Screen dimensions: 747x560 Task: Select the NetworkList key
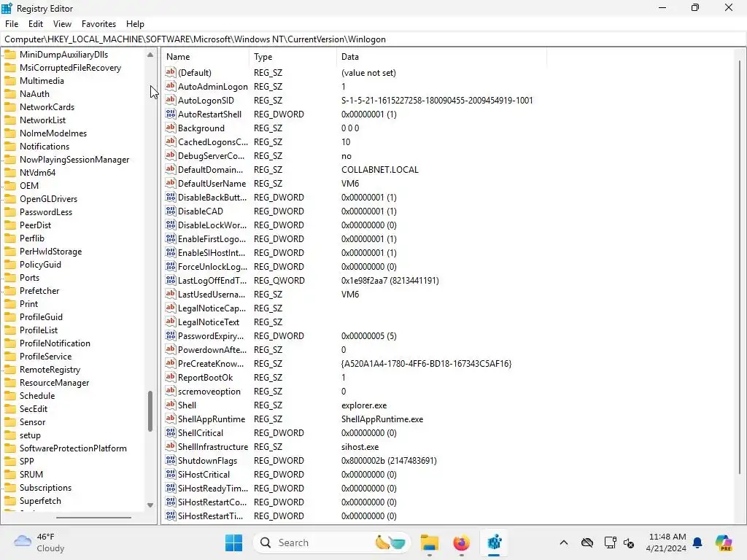point(42,120)
